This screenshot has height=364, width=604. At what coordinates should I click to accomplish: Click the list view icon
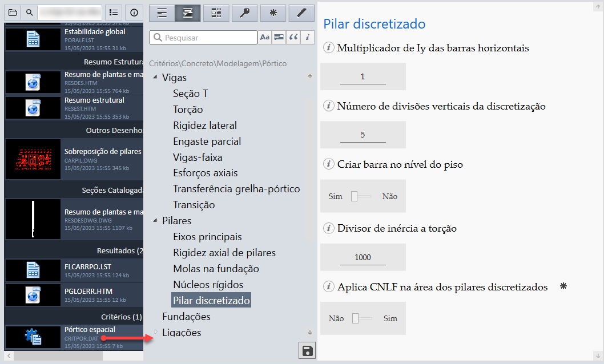coord(114,12)
